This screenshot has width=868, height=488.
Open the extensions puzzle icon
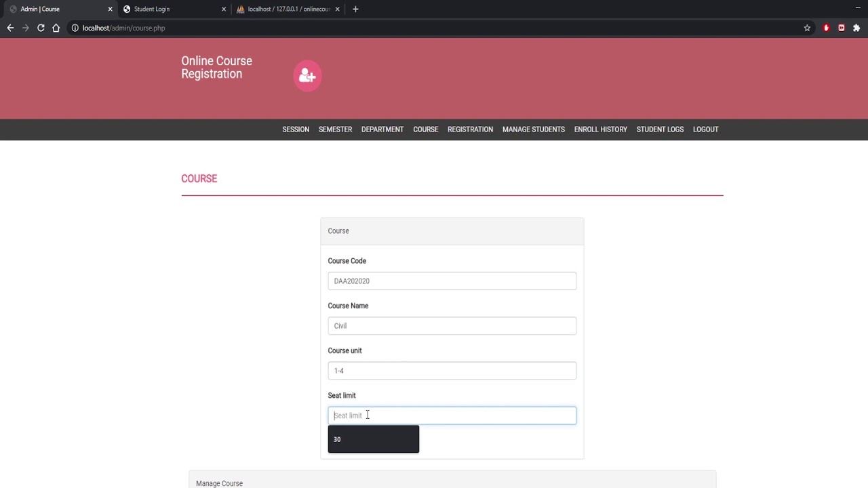(x=856, y=28)
